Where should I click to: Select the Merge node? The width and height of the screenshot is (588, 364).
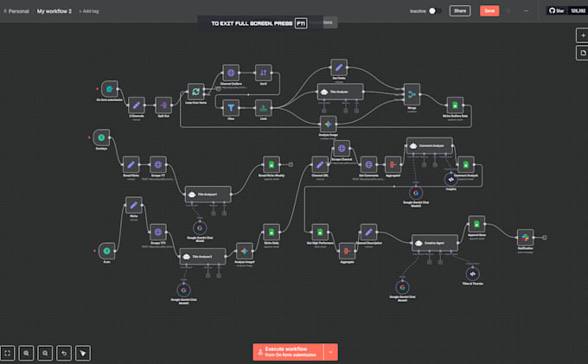point(412,94)
